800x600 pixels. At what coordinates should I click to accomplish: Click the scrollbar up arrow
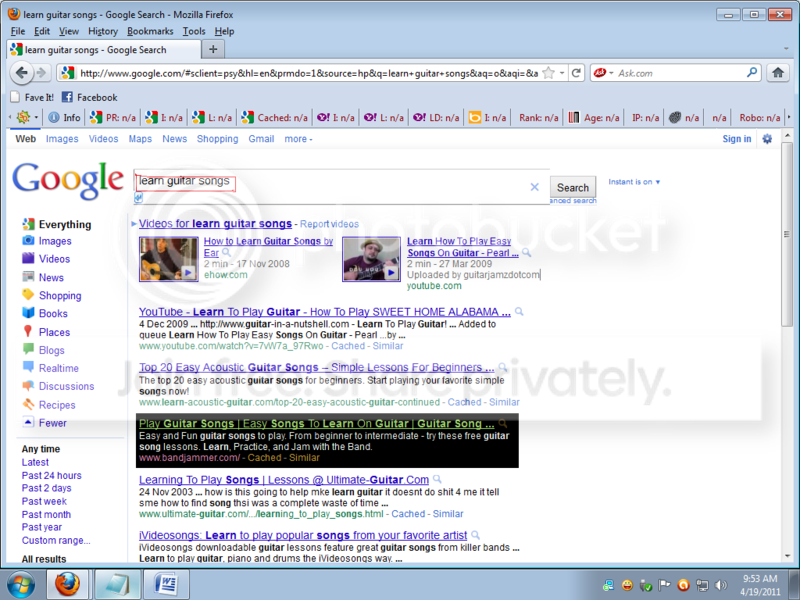point(787,136)
